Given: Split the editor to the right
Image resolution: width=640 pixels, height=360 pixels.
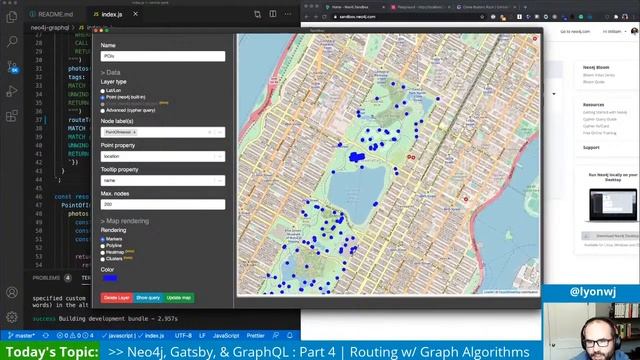Looking at the screenshot, I should point(273,14).
